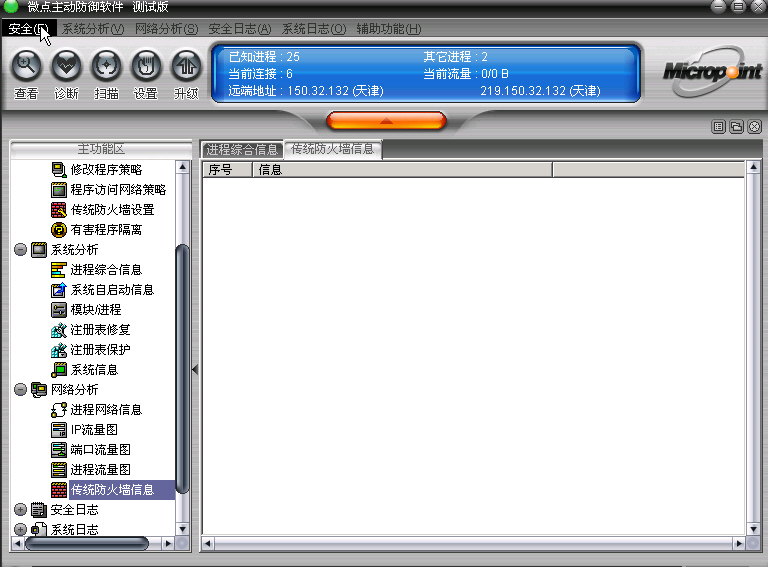Switch to the 进程综合信息 tab
768x567 pixels.
tap(242, 149)
